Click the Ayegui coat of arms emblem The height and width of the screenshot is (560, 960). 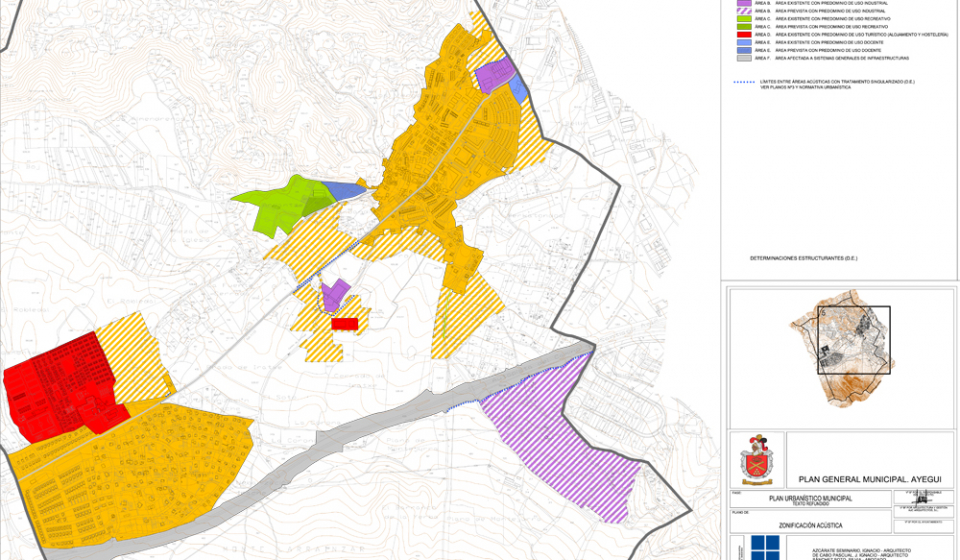tap(757, 460)
